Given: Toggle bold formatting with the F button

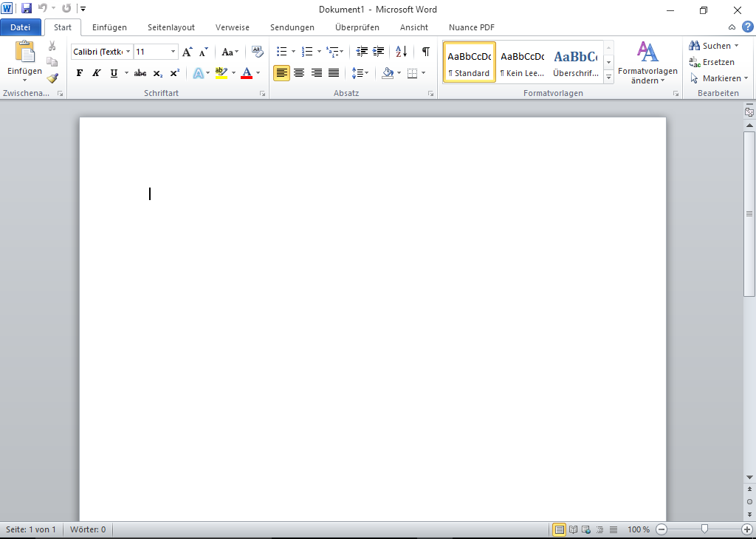Looking at the screenshot, I should [80, 73].
